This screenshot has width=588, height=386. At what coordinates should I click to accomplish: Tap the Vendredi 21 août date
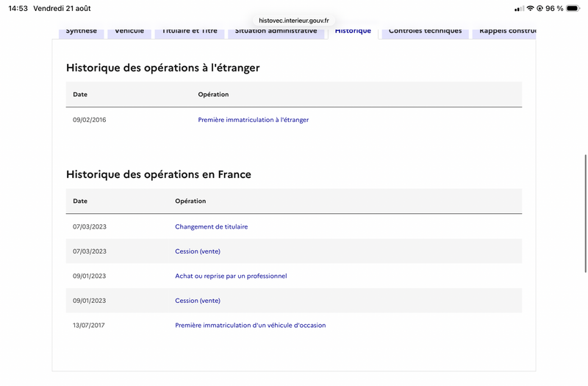(x=62, y=8)
